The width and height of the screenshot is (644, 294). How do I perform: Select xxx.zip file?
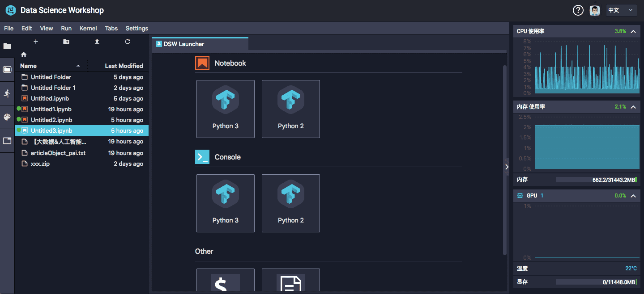tap(82, 164)
